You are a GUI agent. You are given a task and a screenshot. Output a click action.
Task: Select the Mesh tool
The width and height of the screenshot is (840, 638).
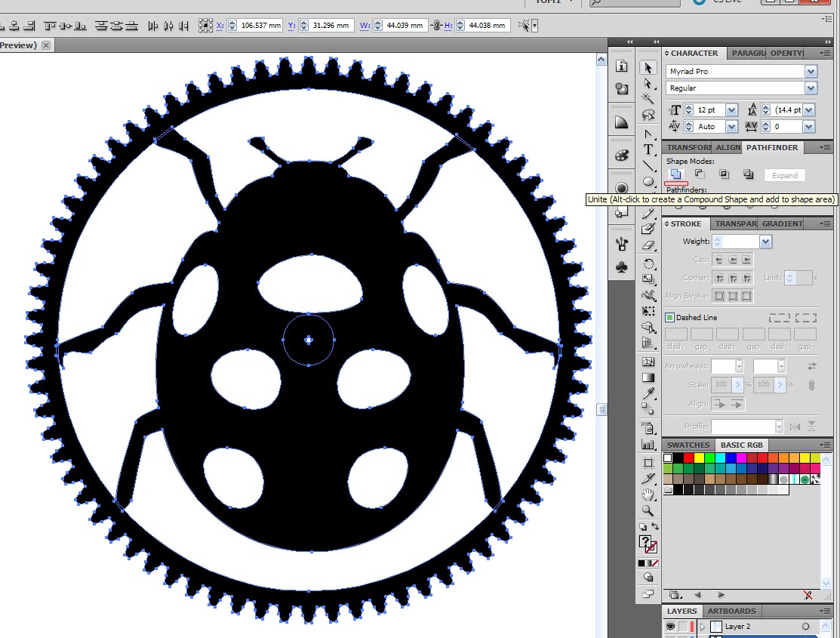(648, 362)
